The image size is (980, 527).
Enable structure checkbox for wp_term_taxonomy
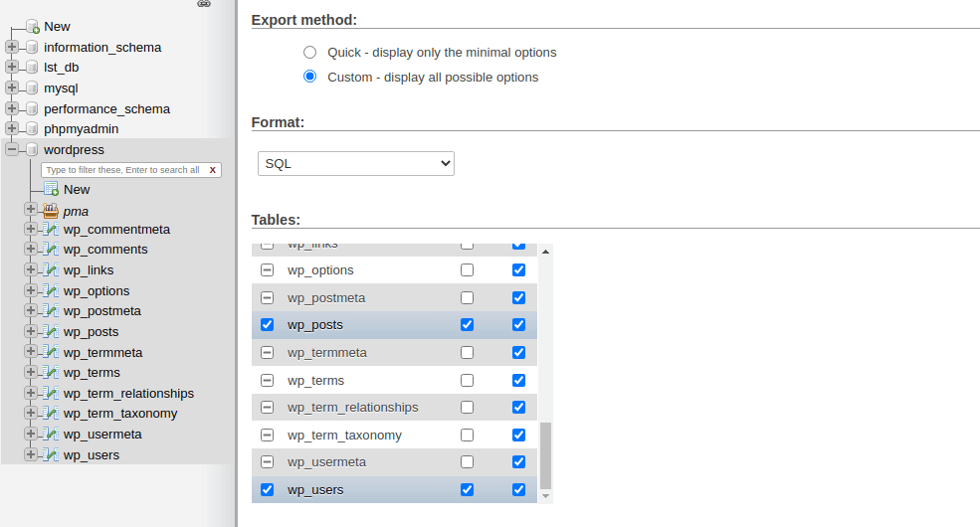coord(467,435)
